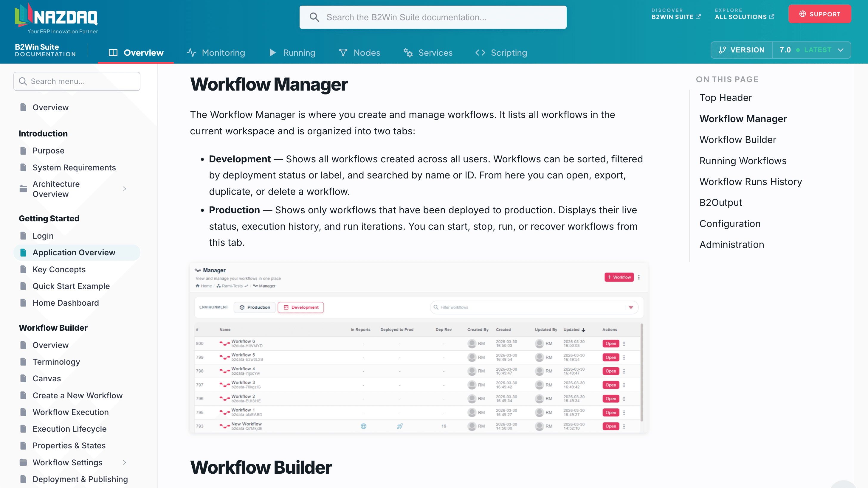The width and height of the screenshot is (868, 488).
Task: Click the three-dot actions menu for Workflow 6
Action: [x=624, y=344]
